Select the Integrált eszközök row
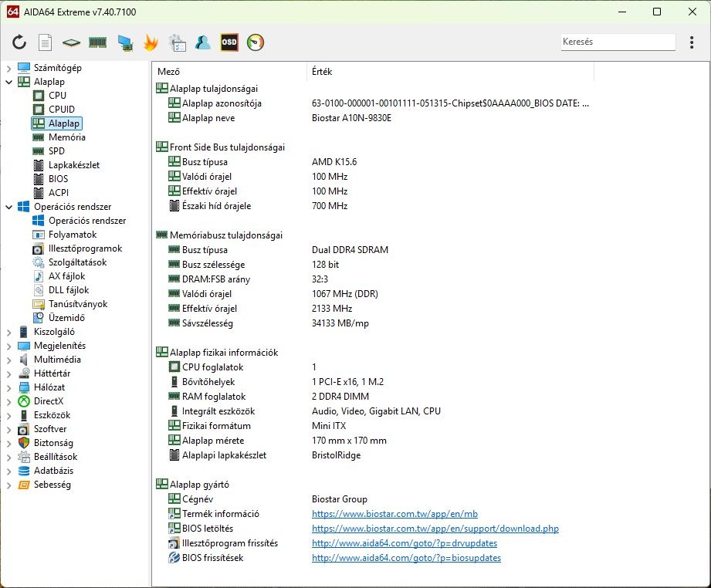The height and width of the screenshot is (588, 711). pos(372,411)
